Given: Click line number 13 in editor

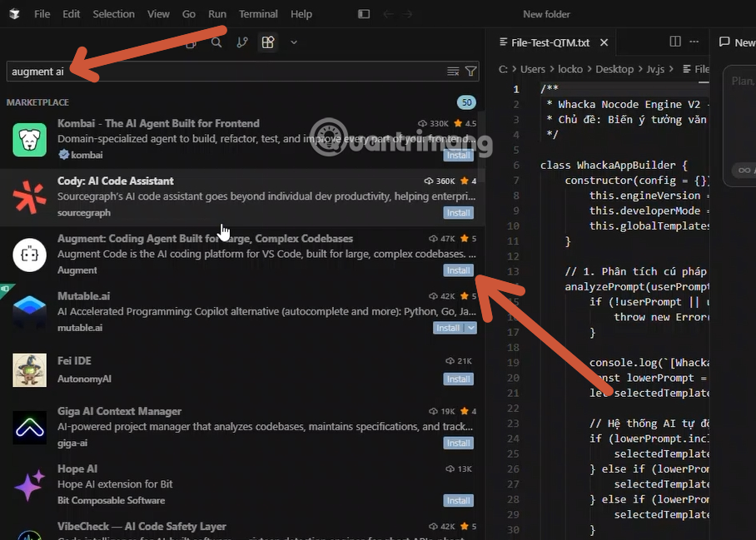Looking at the screenshot, I should click(513, 271).
